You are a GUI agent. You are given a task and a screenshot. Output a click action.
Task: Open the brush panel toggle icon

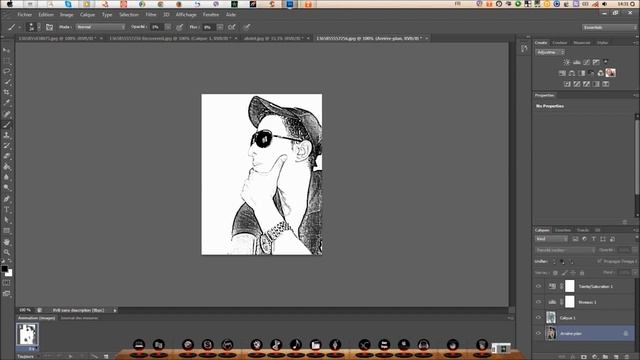[49, 27]
